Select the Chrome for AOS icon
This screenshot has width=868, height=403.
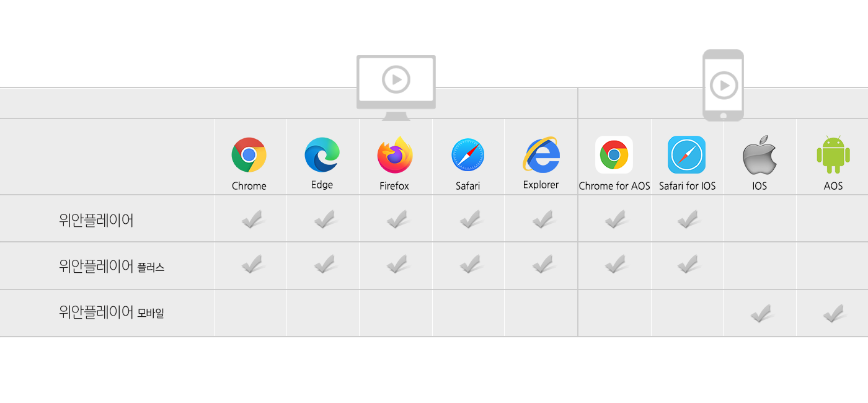(614, 155)
